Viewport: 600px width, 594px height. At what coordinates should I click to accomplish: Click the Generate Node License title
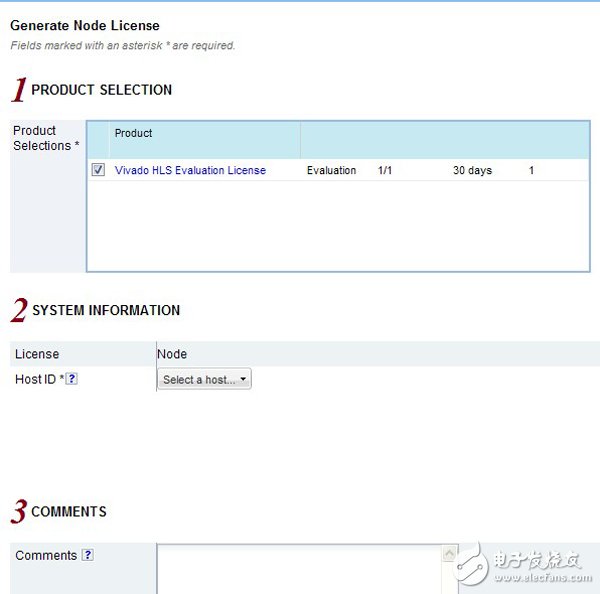tap(84, 26)
